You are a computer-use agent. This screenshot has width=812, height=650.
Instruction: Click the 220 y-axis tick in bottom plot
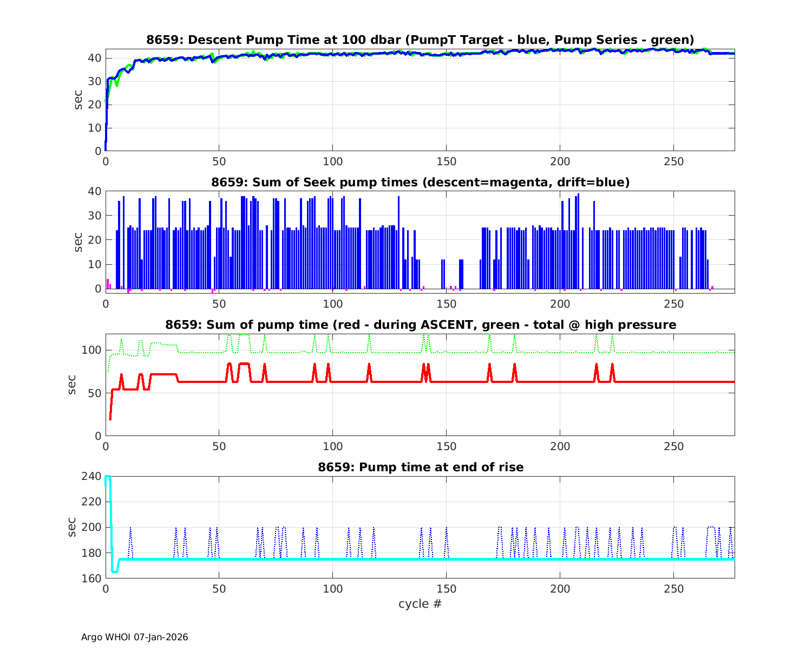tap(93, 502)
